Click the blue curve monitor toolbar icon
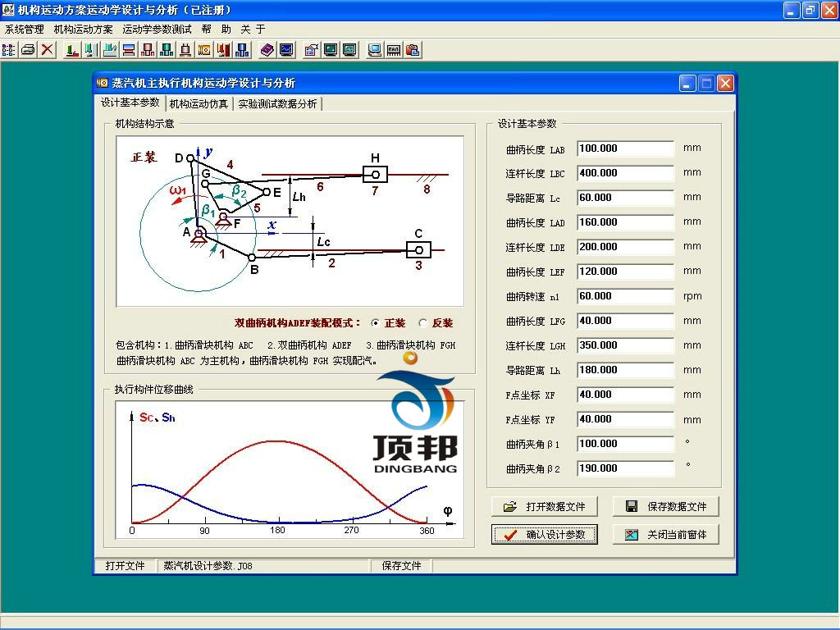The height and width of the screenshot is (630, 840). (286, 49)
